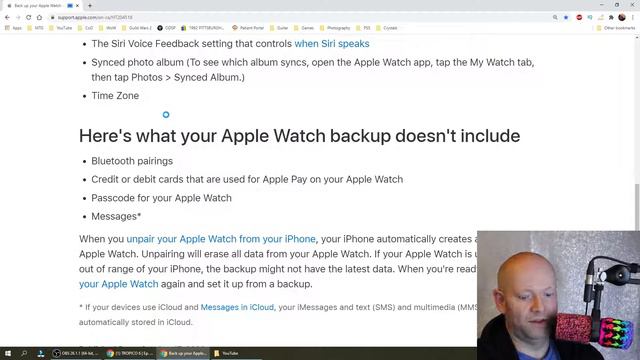Open the Games bookmark folder
640x360 pixels.
304,28
